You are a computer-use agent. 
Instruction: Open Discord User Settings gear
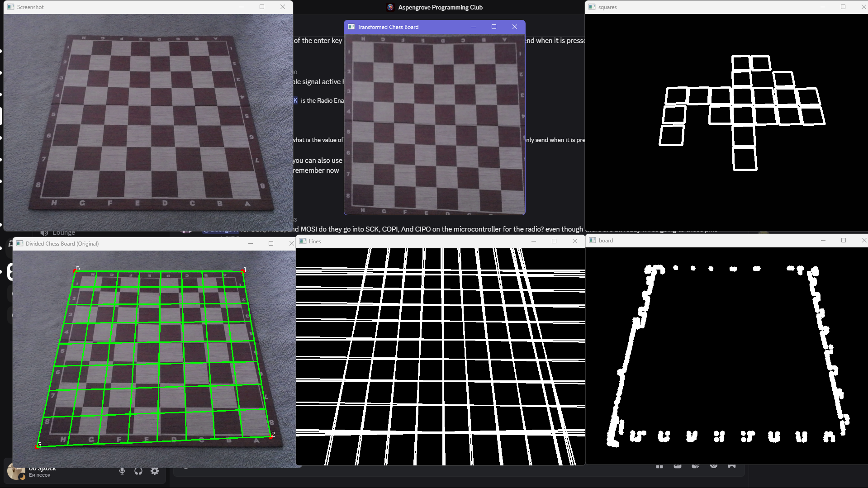pyautogui.click(x=155, y=471)
